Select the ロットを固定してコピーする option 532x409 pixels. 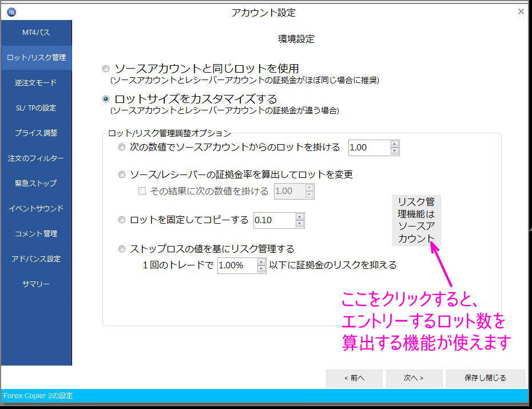point(121,220)
